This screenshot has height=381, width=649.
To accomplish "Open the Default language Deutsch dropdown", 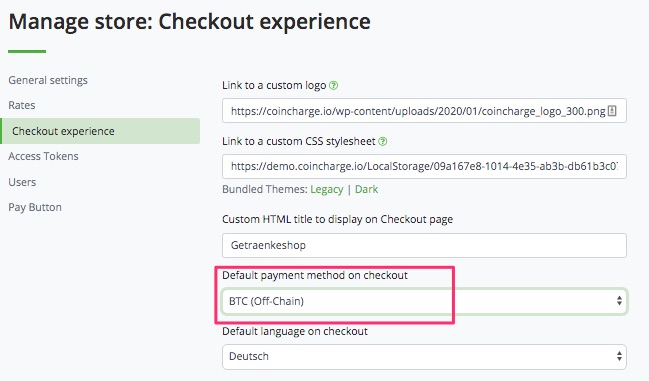I will [424, 357].
